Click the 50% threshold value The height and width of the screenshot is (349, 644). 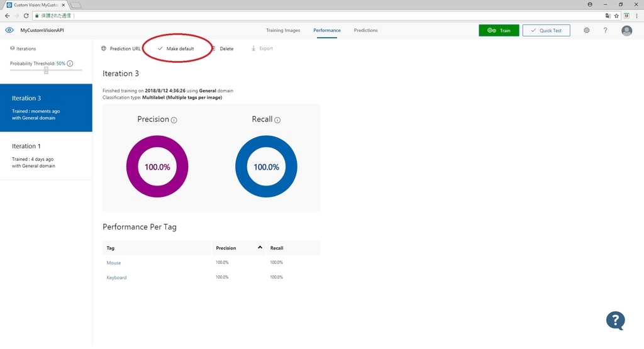61,64
